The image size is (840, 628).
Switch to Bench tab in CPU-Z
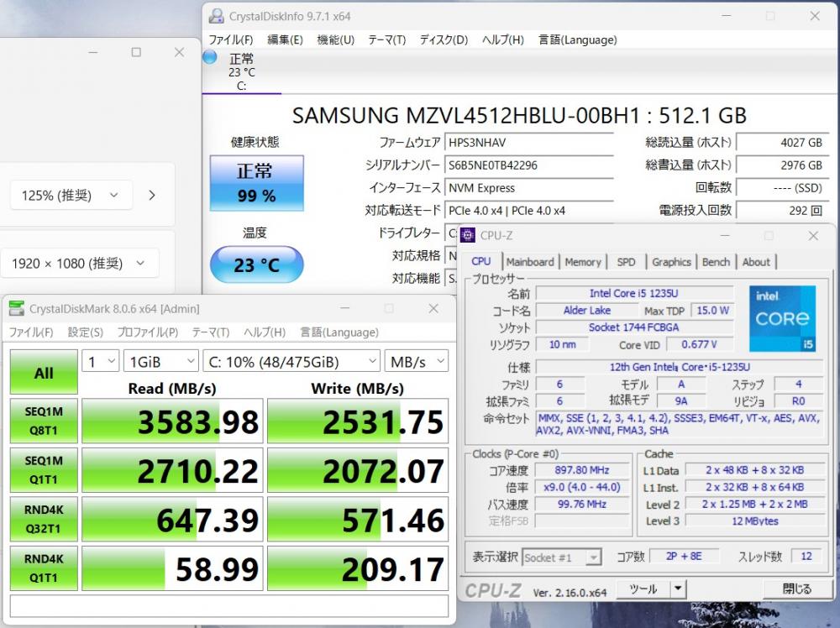(x=716, y=262)
